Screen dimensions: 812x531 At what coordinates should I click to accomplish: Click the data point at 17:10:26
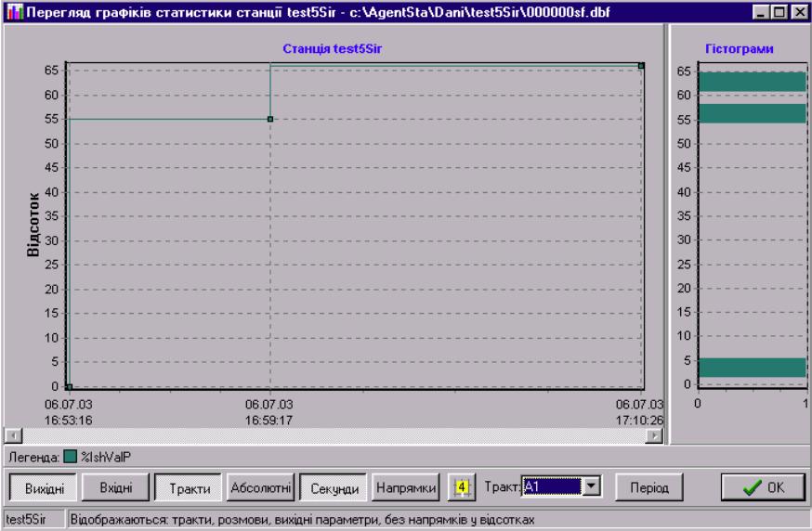641,66
